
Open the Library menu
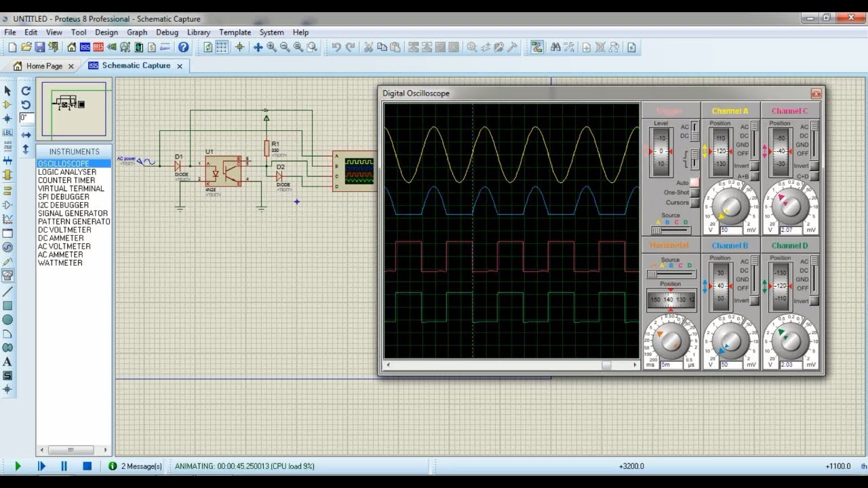199,32
